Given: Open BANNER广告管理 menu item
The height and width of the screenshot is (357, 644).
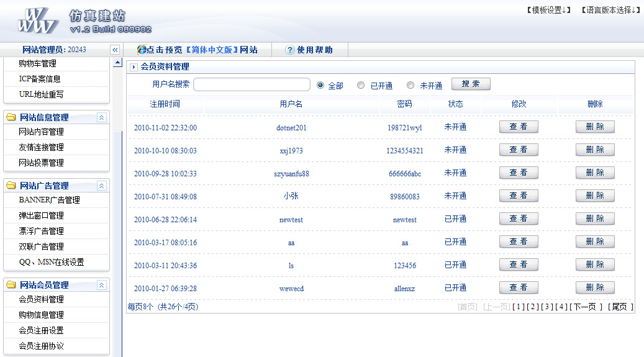Looking at the screenshot, I should point(50,200).
